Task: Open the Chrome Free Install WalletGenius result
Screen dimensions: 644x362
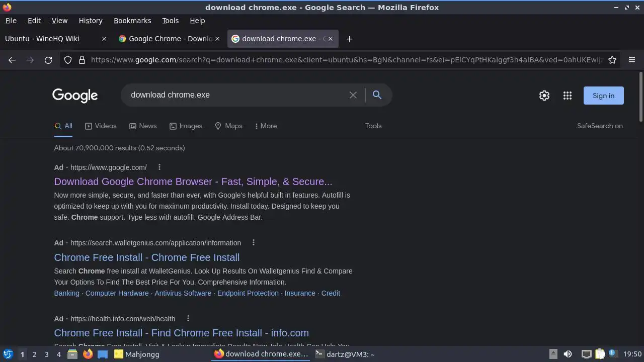Action: (147, 257)
